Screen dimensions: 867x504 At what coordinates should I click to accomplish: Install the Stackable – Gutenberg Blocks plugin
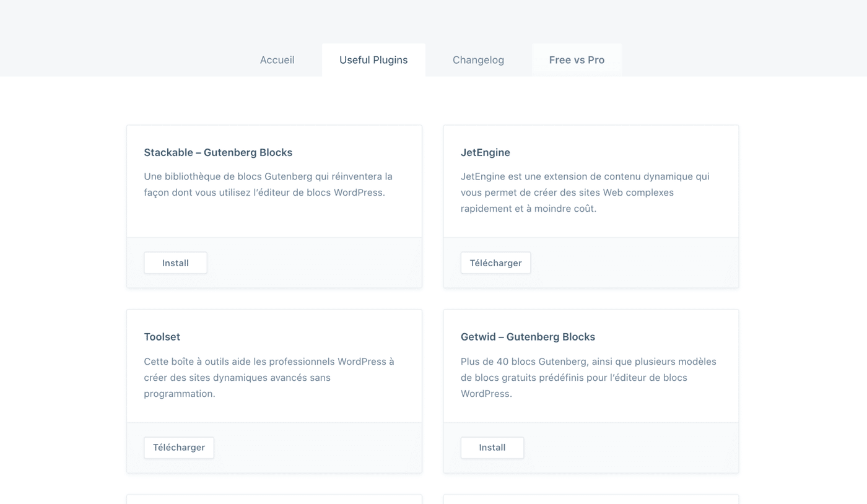click(175, 263)
